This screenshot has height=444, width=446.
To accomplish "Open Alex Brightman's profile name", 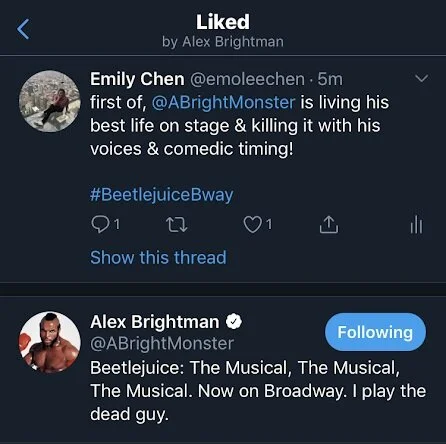I will (x=155, y=322).
